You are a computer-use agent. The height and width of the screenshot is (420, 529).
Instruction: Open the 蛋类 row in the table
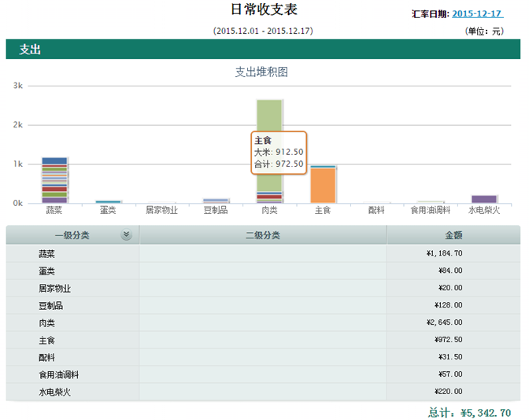click(263, 271)
